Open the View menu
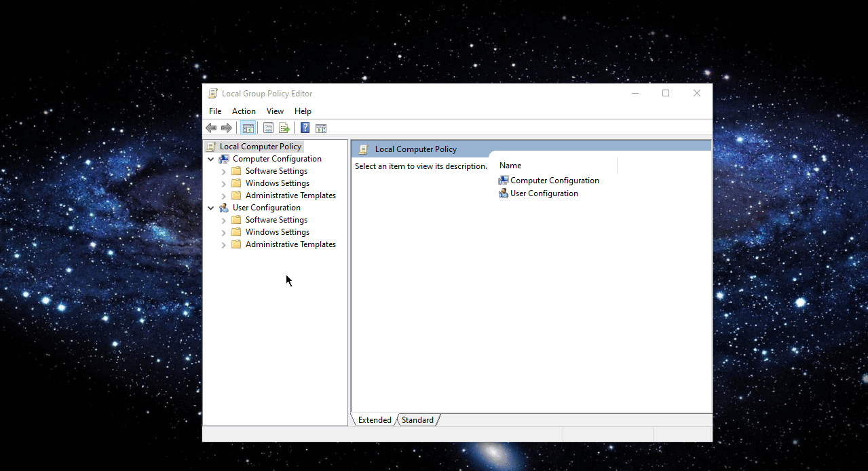 [x=275, y=111]
